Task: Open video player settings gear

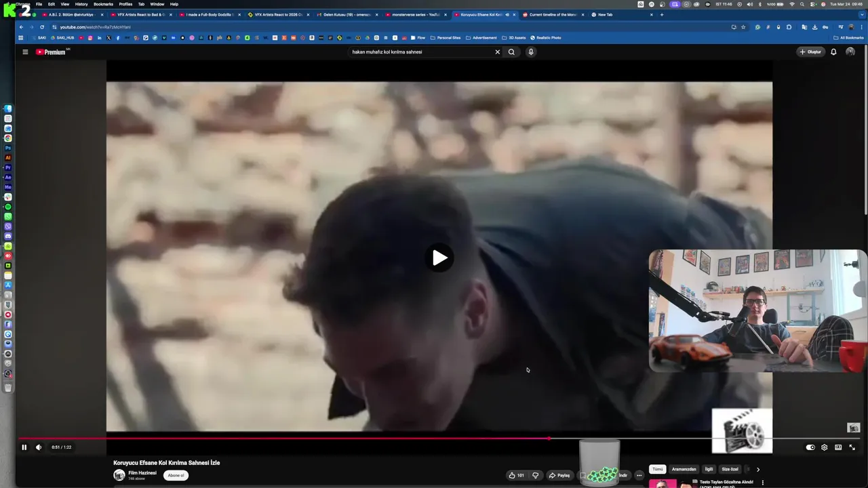Action: pos(825,447)
